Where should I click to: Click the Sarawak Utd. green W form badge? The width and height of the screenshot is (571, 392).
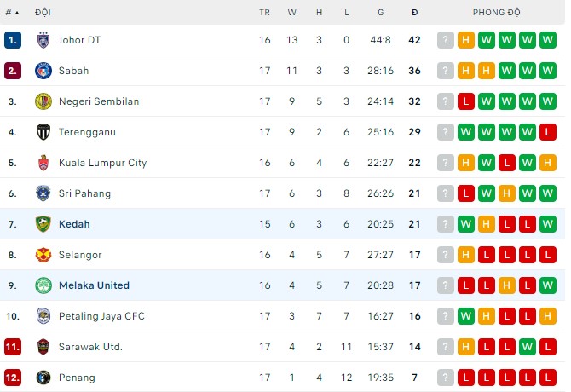pos(527,347)
